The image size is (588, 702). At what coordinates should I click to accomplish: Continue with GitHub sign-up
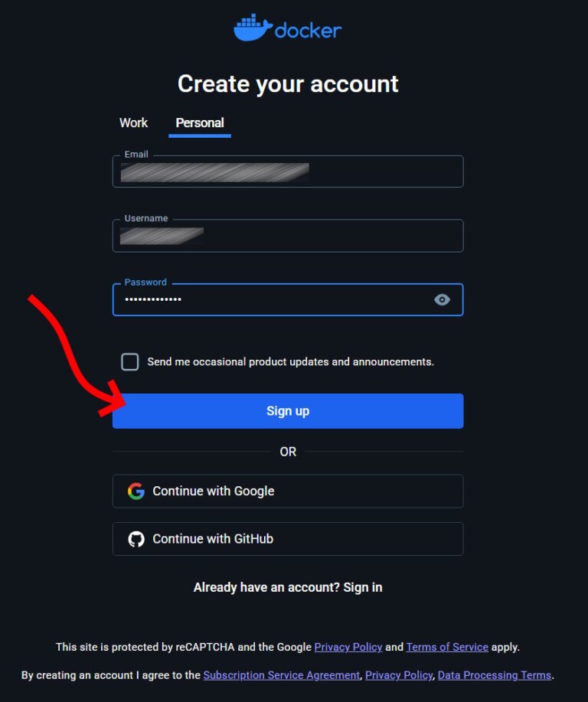[288, 539]
